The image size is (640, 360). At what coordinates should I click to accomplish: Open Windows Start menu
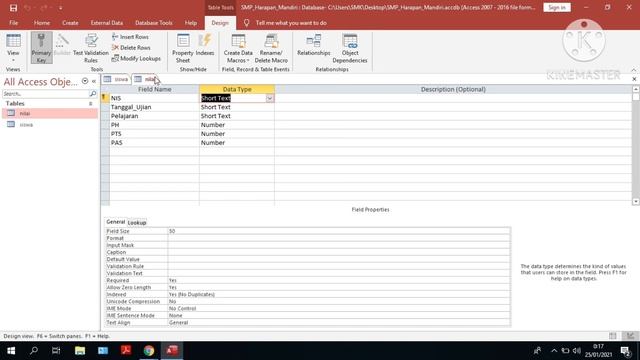tap(11, 351)
